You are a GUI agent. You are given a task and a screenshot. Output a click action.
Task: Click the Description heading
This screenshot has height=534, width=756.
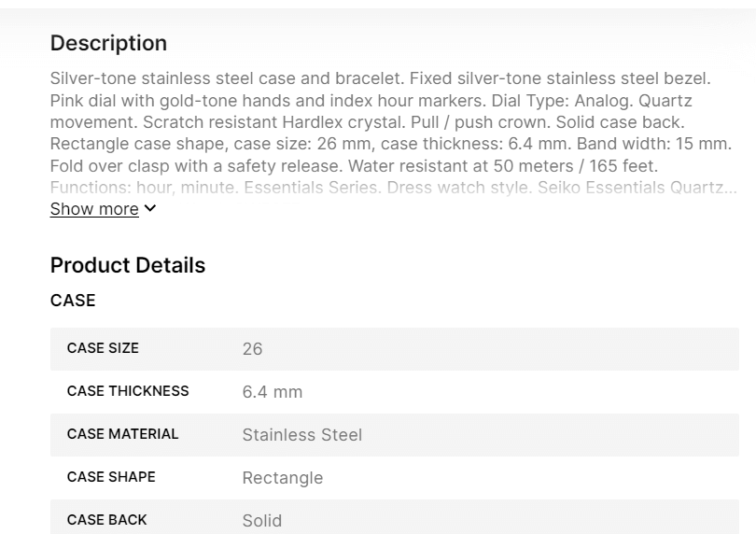coord(108,43)
